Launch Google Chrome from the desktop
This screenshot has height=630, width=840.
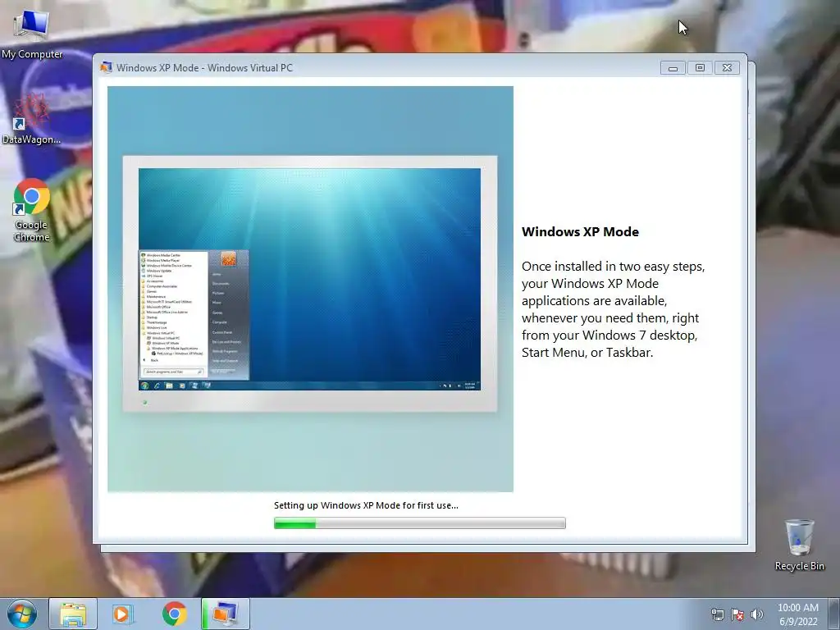click(x=32, y=210)
